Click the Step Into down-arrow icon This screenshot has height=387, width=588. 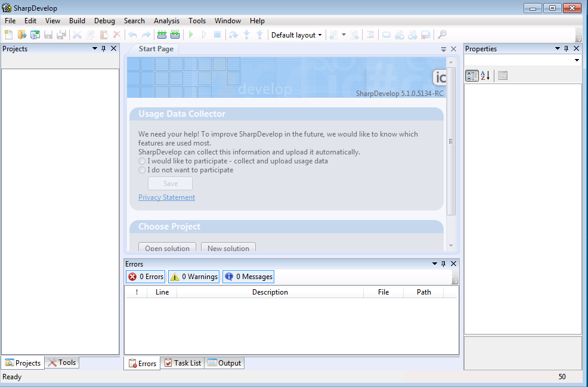pyautogui.click(x=246, y=35)
